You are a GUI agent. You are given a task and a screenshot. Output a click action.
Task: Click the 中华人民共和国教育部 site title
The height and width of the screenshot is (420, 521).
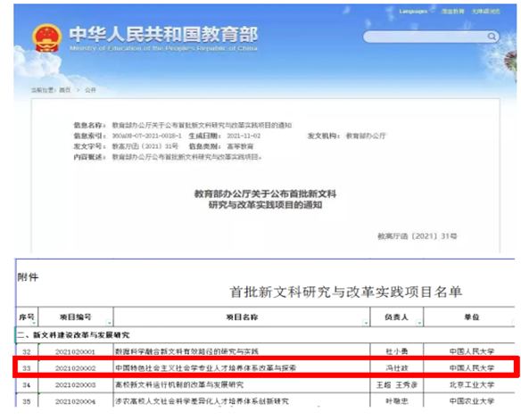click(163, 35)
